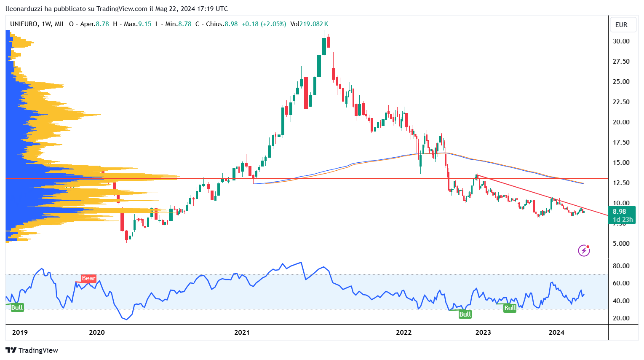Viewport: 644px width, 360px height.
Task: Click the 20.00 price axis label on the main chart
Action: (x=621, y=122)
